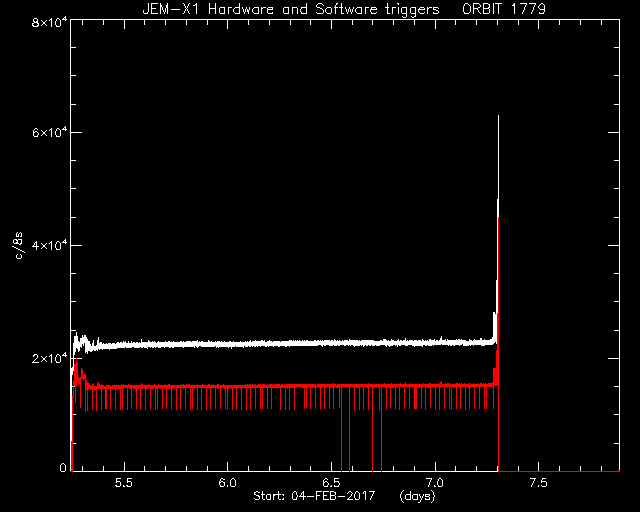Click the 6.0 x-axis tick label
The height and width of the screenshot is (512, 640).
pyautogui.click(x=227, y=483)
